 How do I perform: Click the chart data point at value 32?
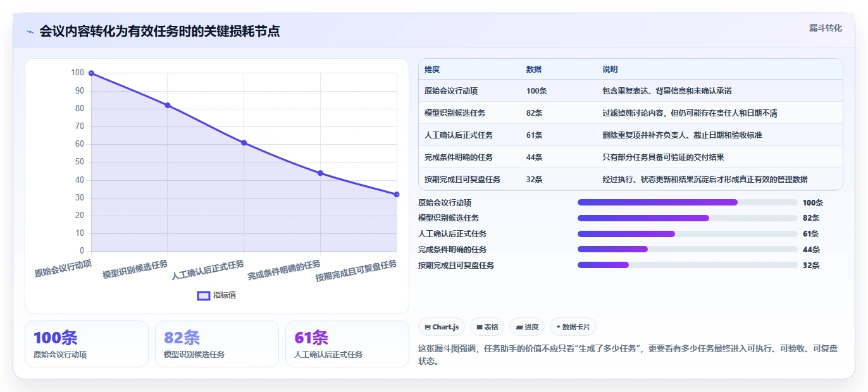[397, 194]
